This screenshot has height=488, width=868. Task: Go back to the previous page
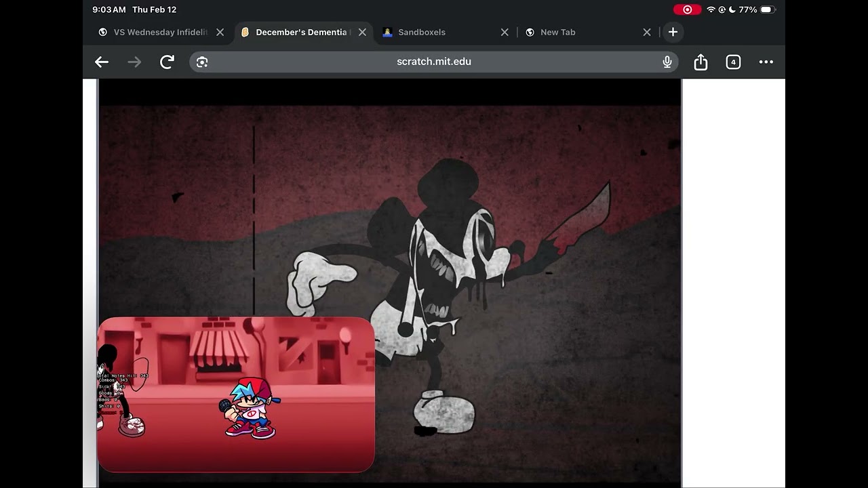coord(102,62)
